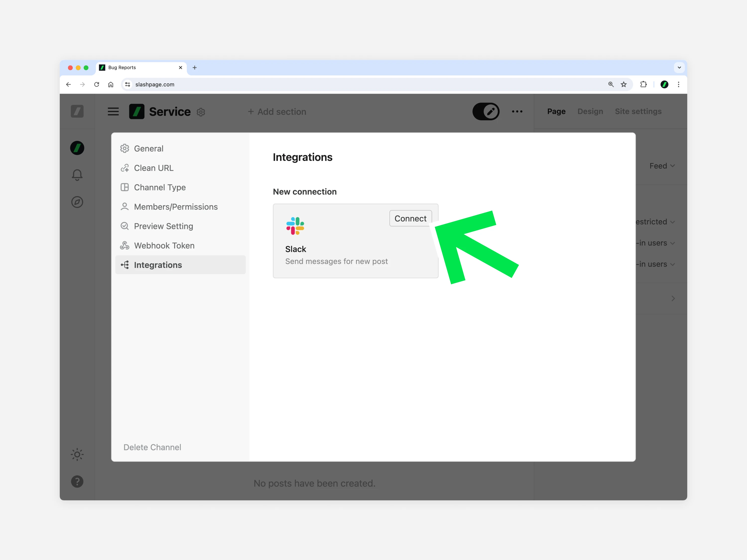747x560 pixels.
Task: Open a new browser tab
Action: tap(194, 67)
